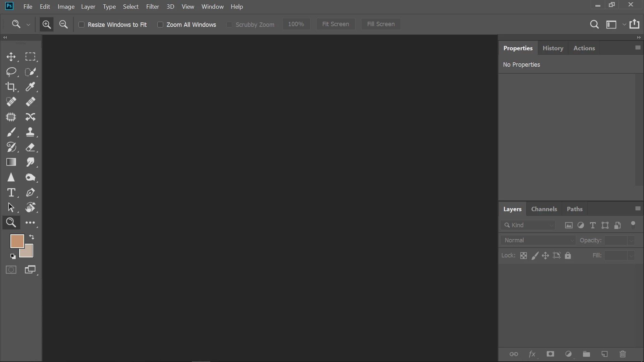
Task: Enable Resize Windows to Fit checkbox
Action: (82, 25)
